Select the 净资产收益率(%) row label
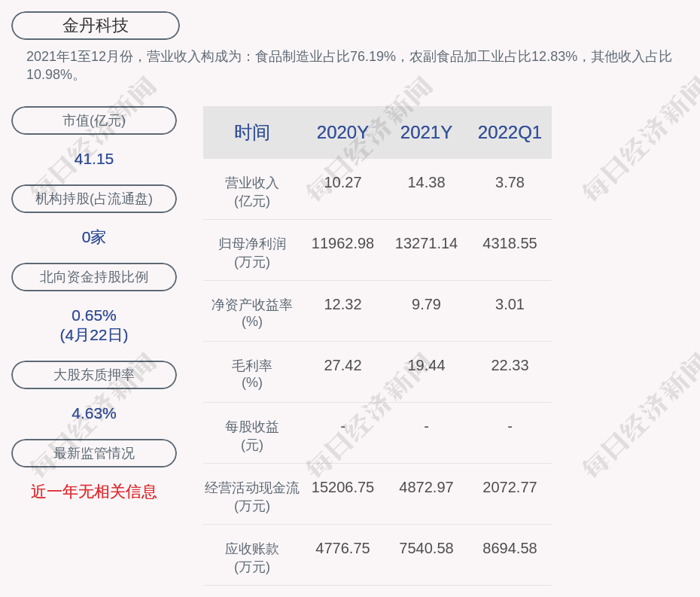 click(252, 313)
